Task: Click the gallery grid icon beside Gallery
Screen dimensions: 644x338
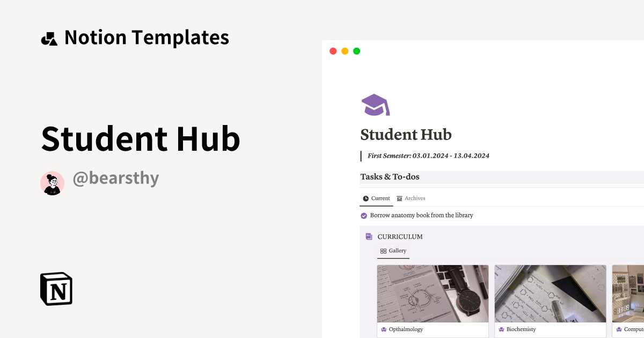Action: coord(383,251)
